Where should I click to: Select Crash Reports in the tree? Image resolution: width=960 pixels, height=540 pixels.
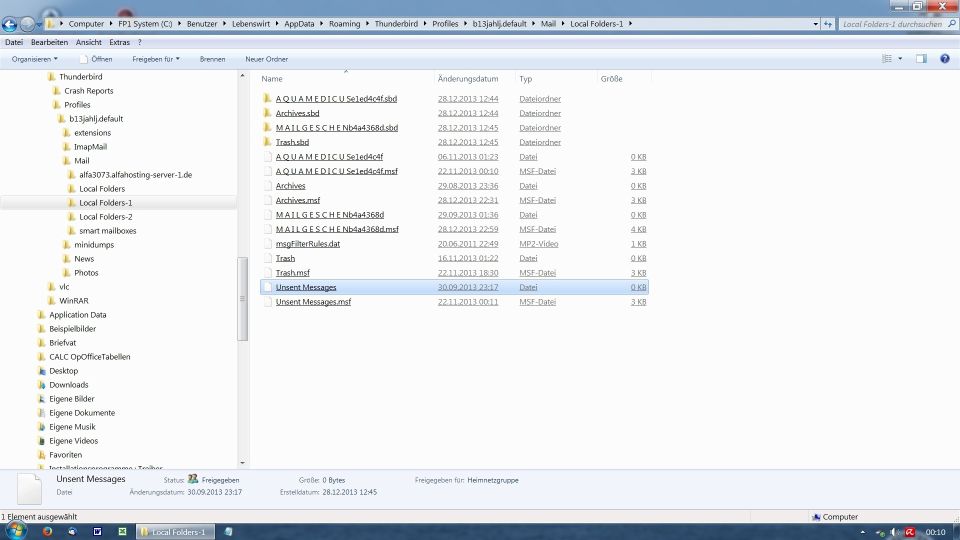click(x=89, y=91)
